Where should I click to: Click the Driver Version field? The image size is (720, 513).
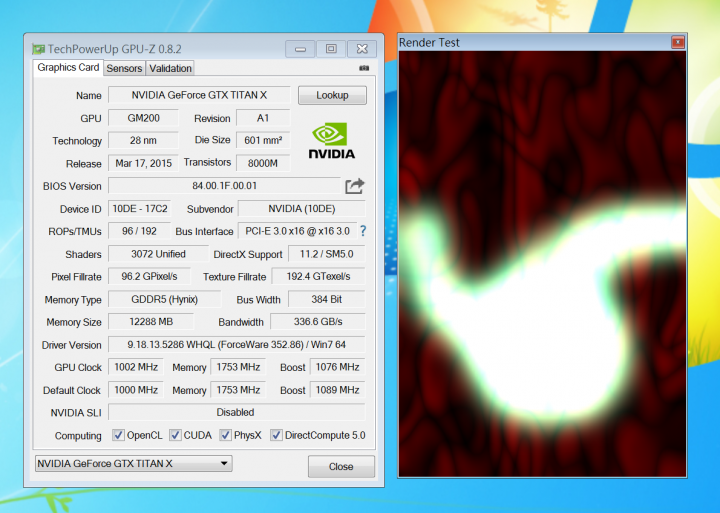pos(237,344)
